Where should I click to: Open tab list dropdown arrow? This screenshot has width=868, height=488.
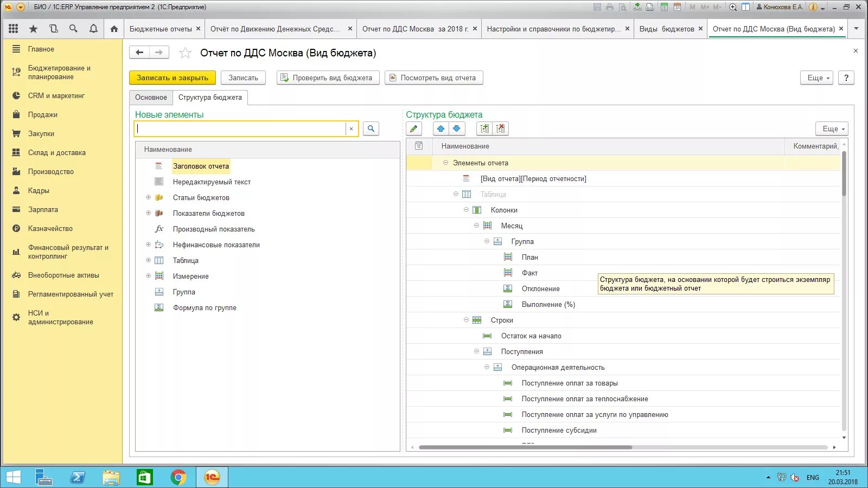(856, 29)
